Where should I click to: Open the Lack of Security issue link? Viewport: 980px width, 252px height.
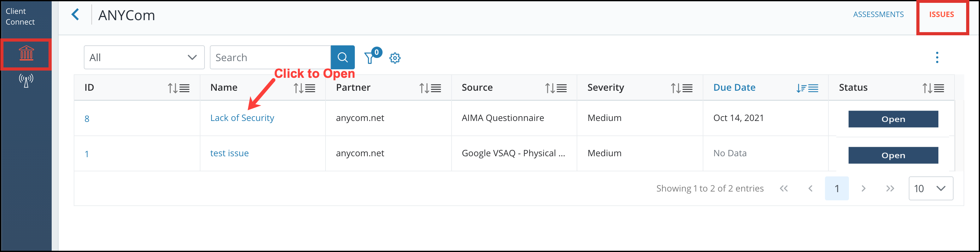(x=242, y=118)
